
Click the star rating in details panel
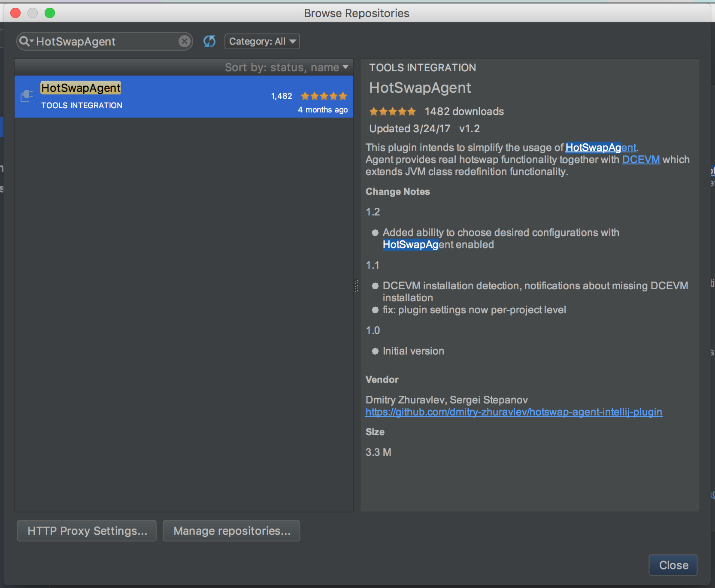[x=392, y=112]
